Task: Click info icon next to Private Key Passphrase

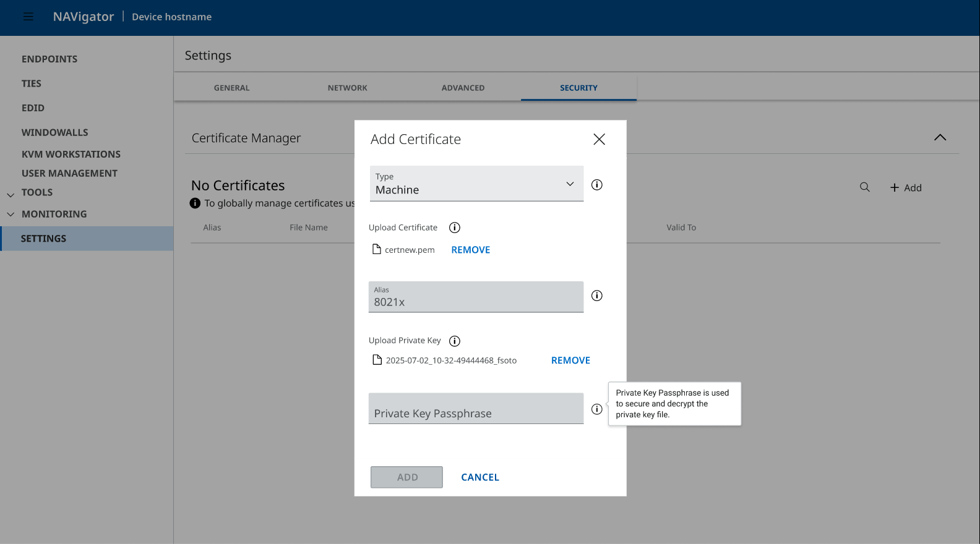Action: (596, 409)
